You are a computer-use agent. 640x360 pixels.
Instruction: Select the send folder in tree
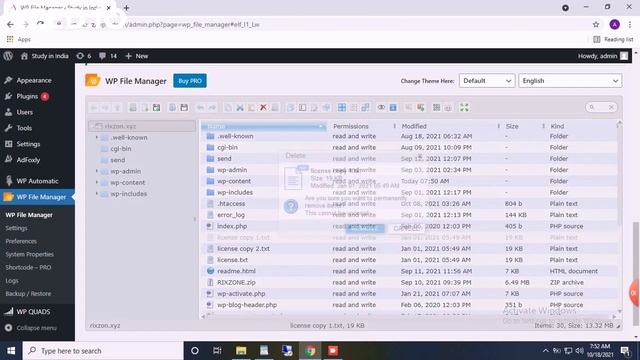tap(118, 160)
